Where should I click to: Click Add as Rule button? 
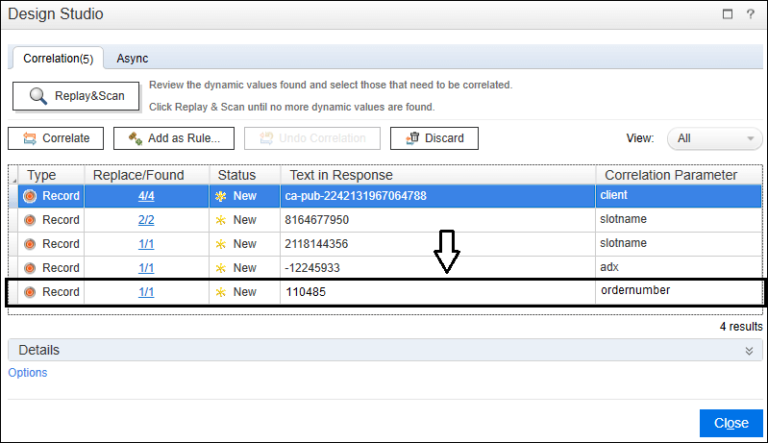click(x=174, y=138)
